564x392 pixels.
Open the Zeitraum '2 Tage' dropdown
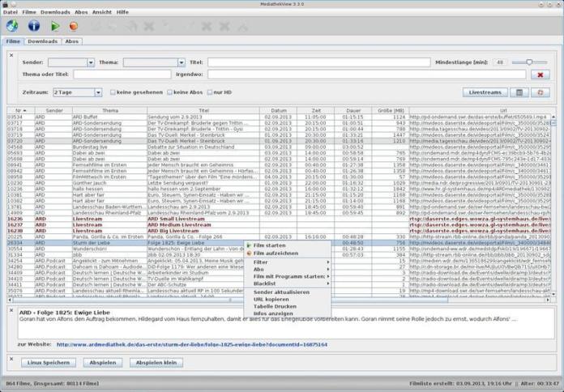tap(77, 92)
